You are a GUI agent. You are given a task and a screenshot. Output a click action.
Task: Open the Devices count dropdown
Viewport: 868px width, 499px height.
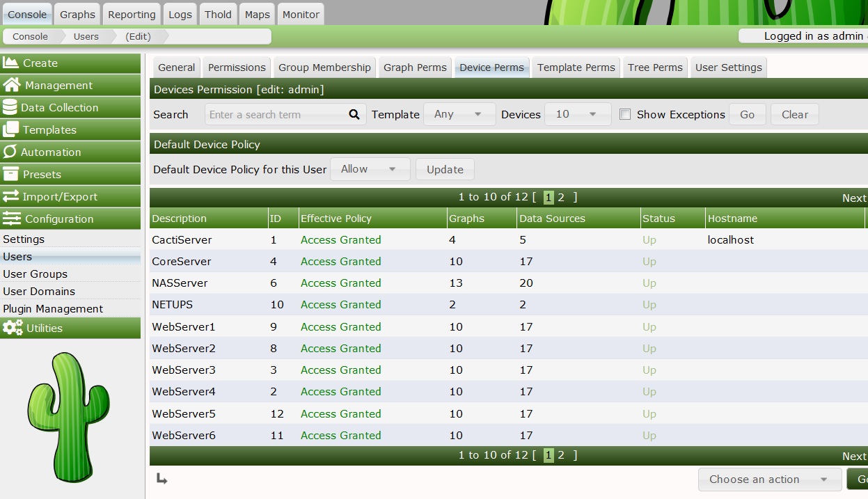coord(577,114)
